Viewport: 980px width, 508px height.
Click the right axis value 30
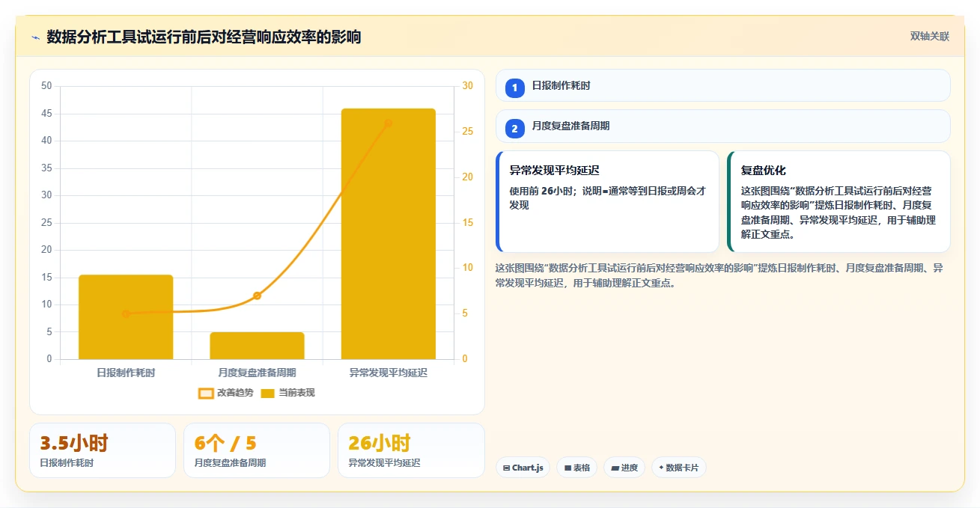467,86
